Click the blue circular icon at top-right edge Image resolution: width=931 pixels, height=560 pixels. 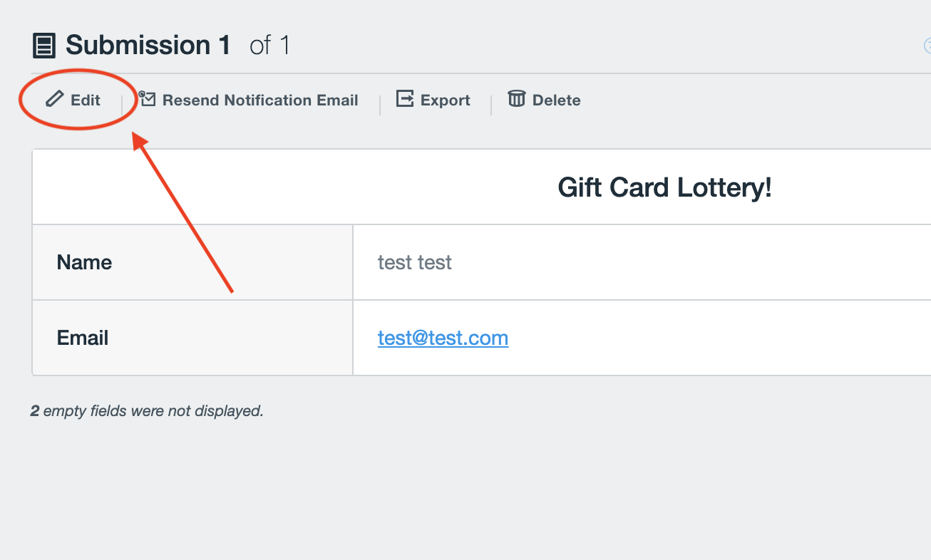[x=927, y=46]
